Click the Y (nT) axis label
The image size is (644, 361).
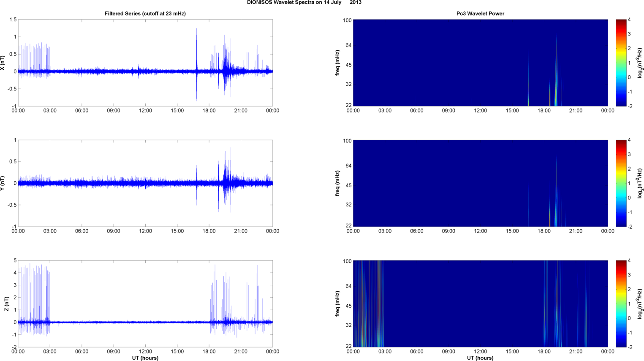click(x=3, y=183)
